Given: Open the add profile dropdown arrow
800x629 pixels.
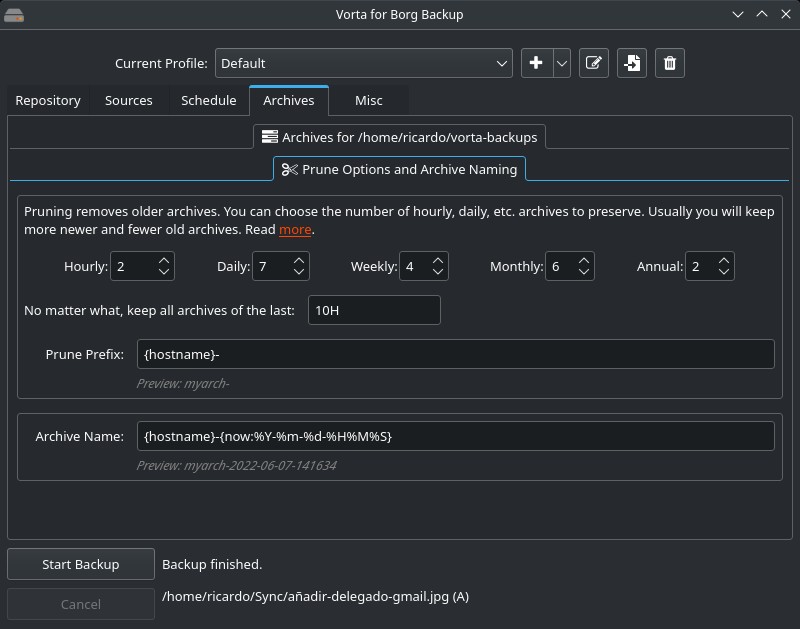Looking at the screenshot, I should pyautogui.click(x=562, y=63).
